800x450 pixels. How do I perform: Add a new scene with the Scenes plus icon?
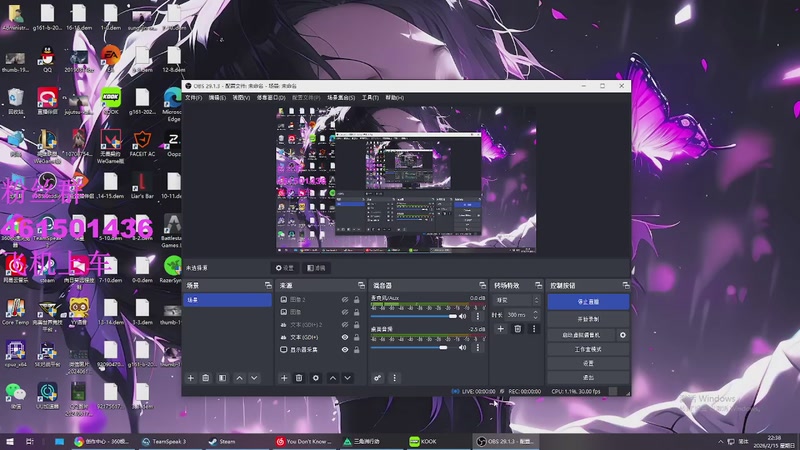pyautogui.click(x=190, y=378)
